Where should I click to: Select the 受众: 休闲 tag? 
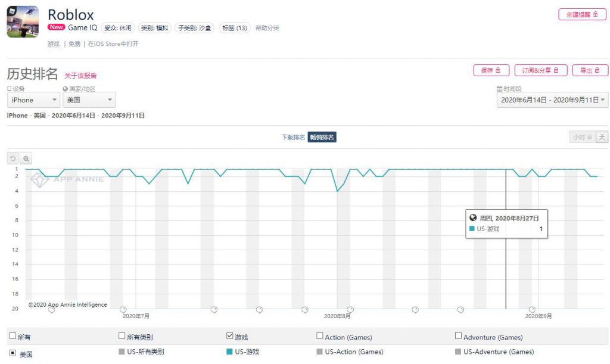[x=118, y=28]
